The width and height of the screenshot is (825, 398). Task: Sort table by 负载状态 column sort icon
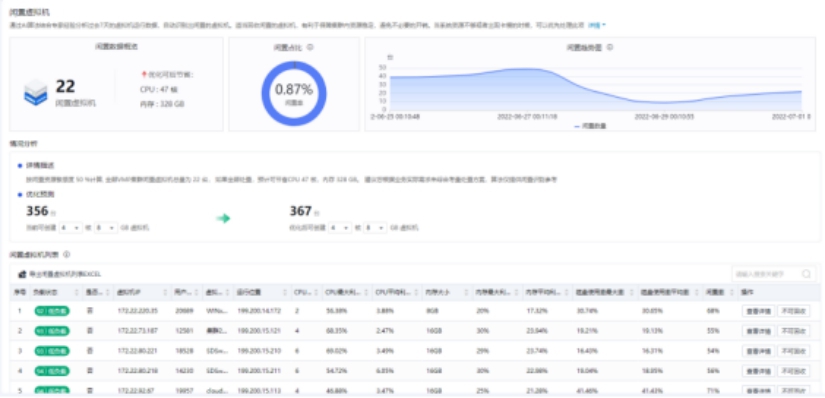pyautogui.click(x=77, y=292)
